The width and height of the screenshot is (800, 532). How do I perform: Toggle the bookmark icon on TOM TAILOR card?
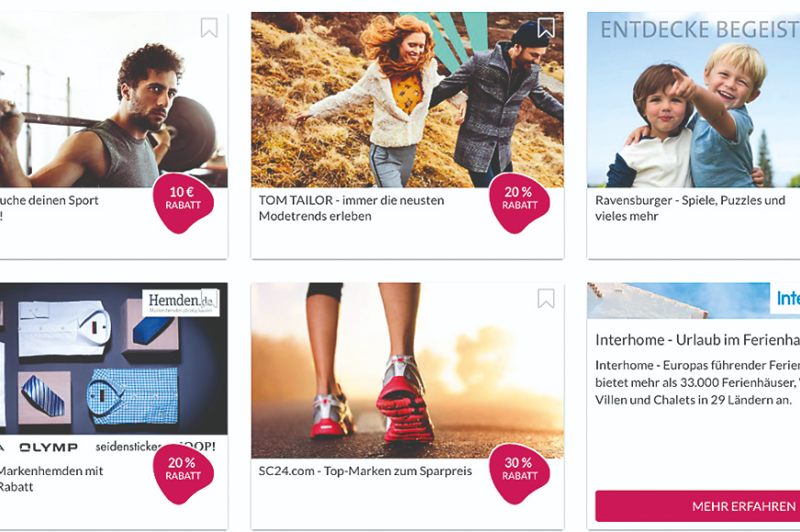545,28
